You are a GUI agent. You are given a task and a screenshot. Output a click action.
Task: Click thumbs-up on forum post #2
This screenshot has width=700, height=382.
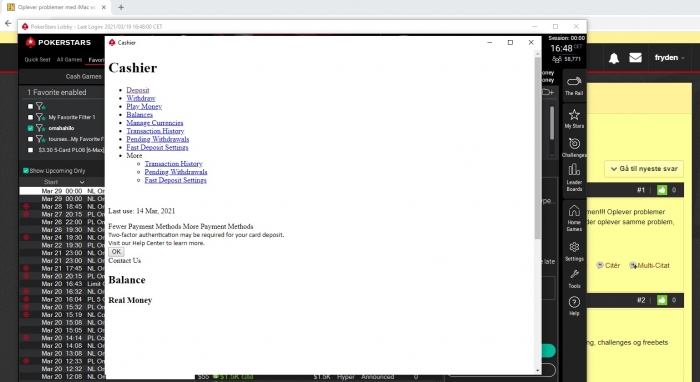point(662,300)
